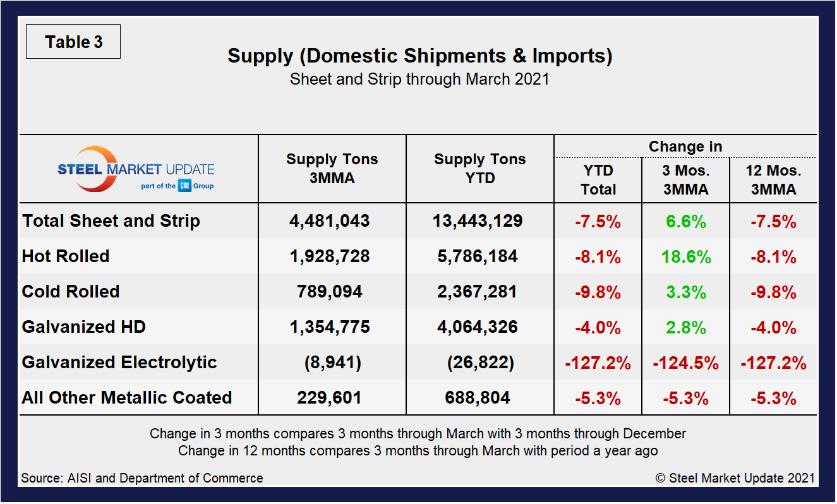Click the Supply (Domestic Shipments & Imports) title
The width and height of the screenshot is (837, 504).
[420, 56]
